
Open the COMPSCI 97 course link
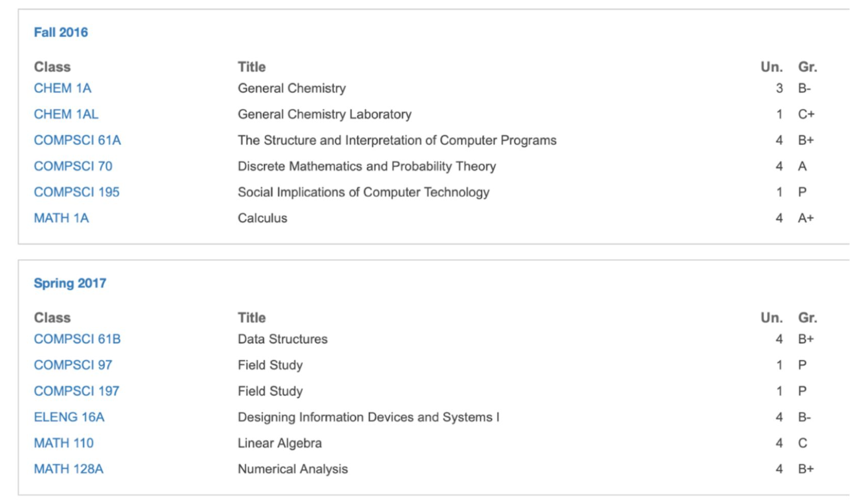(x=73, y=365)
